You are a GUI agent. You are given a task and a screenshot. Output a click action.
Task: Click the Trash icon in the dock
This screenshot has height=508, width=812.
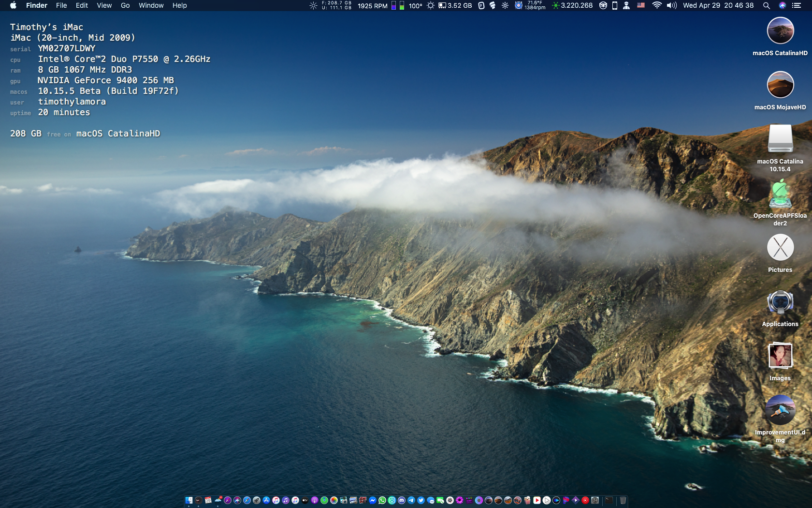point(623,500)
